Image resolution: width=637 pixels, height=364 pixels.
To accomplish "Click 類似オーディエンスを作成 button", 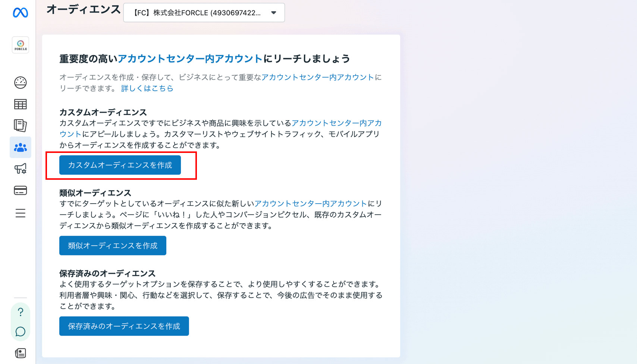I will (113, 245).
